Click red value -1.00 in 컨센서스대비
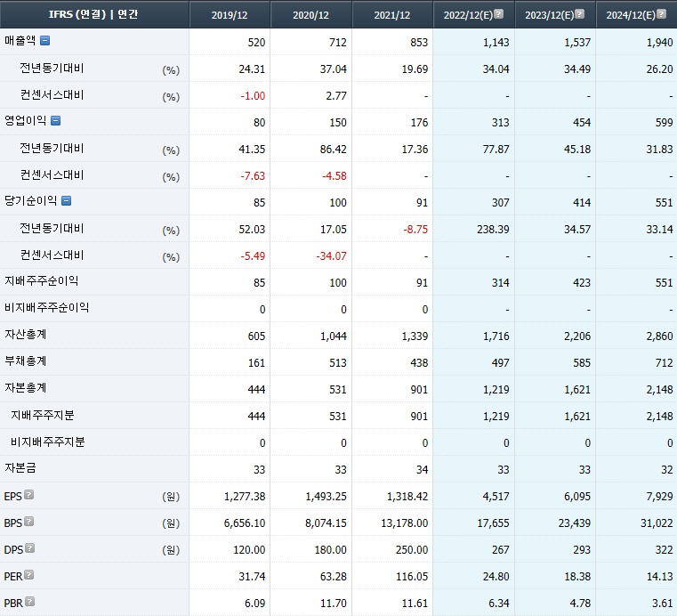This screenshot has width=677, height=616. 253,96
